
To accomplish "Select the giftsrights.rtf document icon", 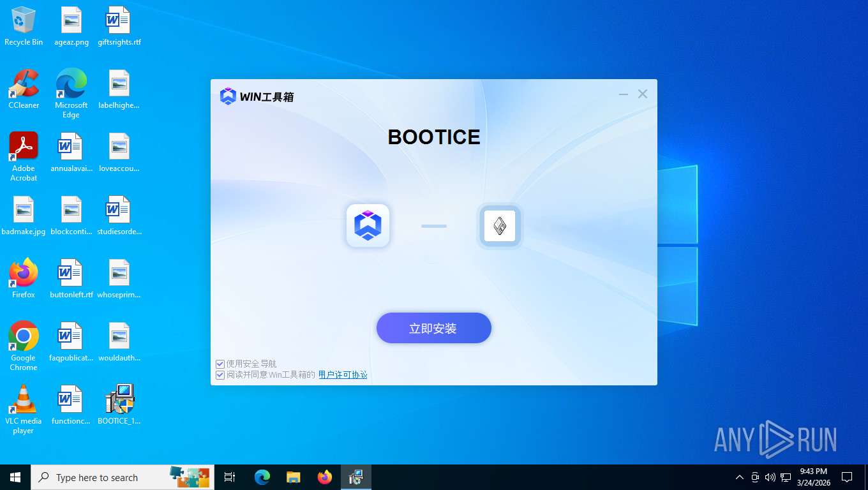I will (x=119, y=26).
